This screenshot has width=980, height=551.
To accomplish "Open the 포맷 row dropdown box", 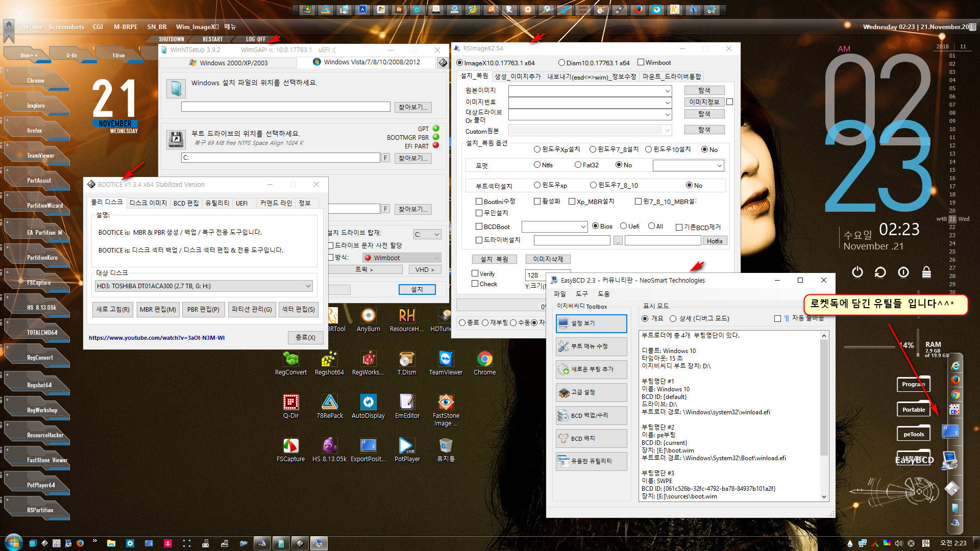I will coord(688,165).
